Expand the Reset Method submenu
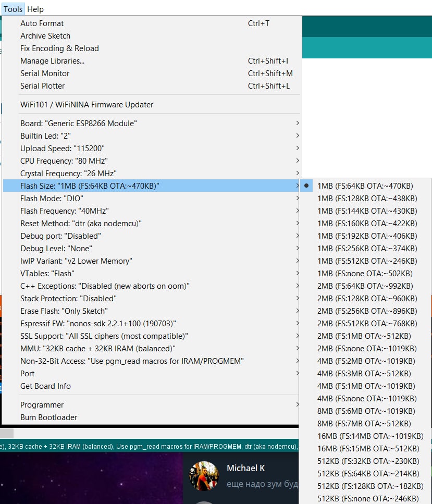The width and height of the screenshot is (432, 504). tap(151, 224)
